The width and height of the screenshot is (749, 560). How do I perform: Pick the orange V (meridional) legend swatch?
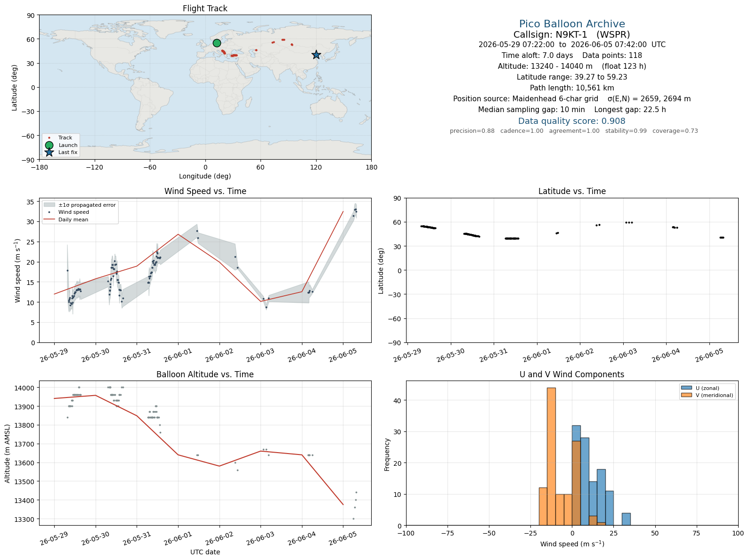pos(686,395)
